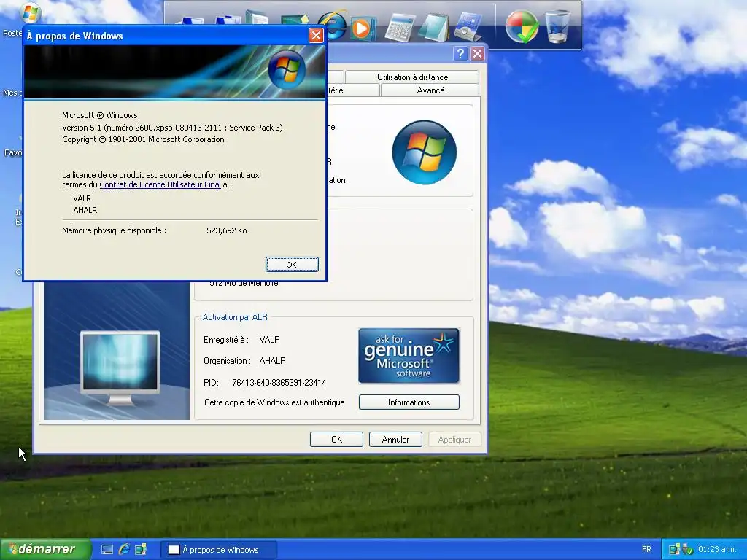The width and height of the screenshot is (747, 560).
Task: Open the démarrer start menu
Action: (45, 550)
